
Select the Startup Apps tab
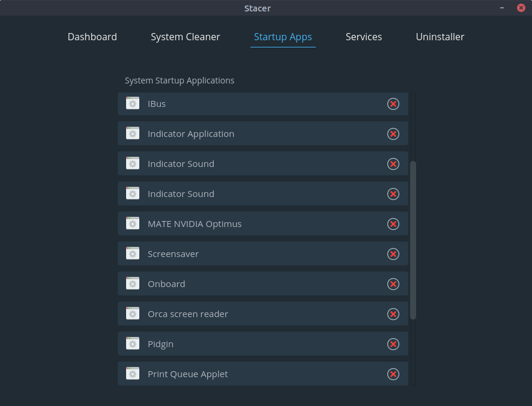tap(283, 37)
